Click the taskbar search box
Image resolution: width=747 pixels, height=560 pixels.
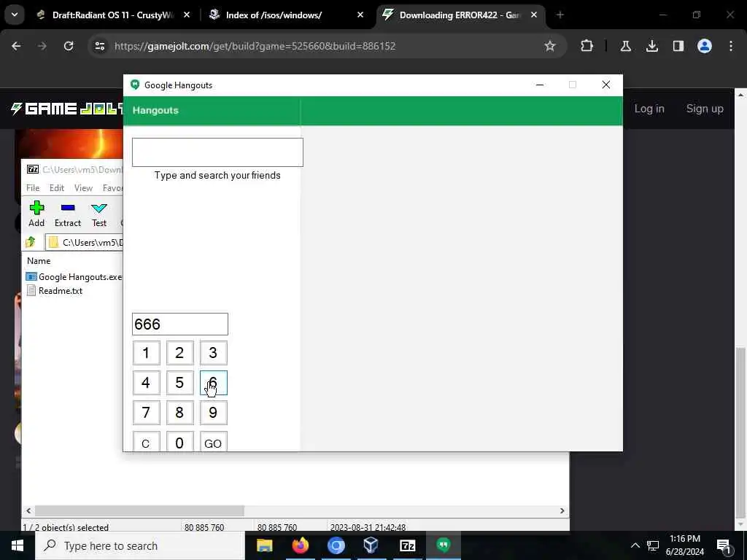(x=139, y=545)
